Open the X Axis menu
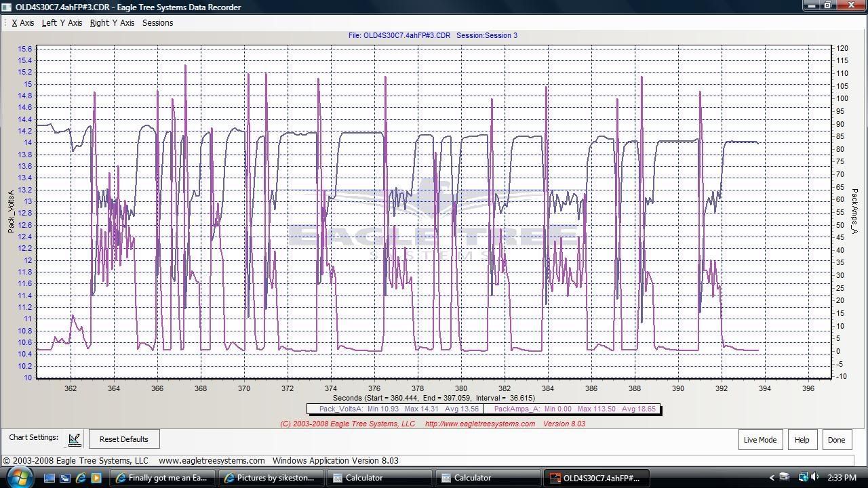 (23, 23)
